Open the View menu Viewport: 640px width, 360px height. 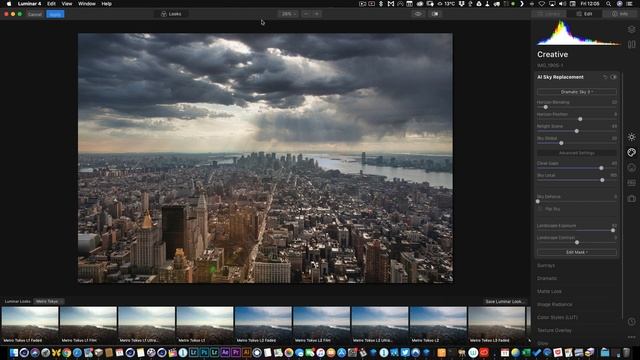67,4
